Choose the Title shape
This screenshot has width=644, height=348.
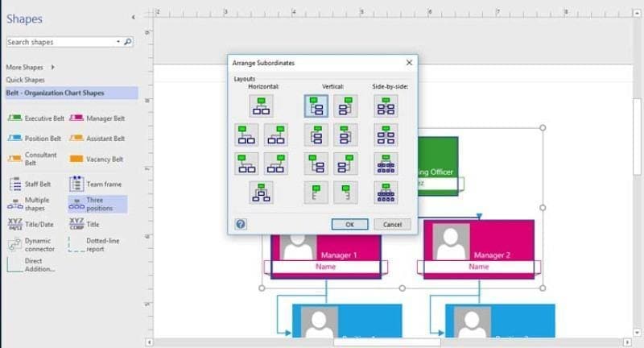tap(85, 224)
